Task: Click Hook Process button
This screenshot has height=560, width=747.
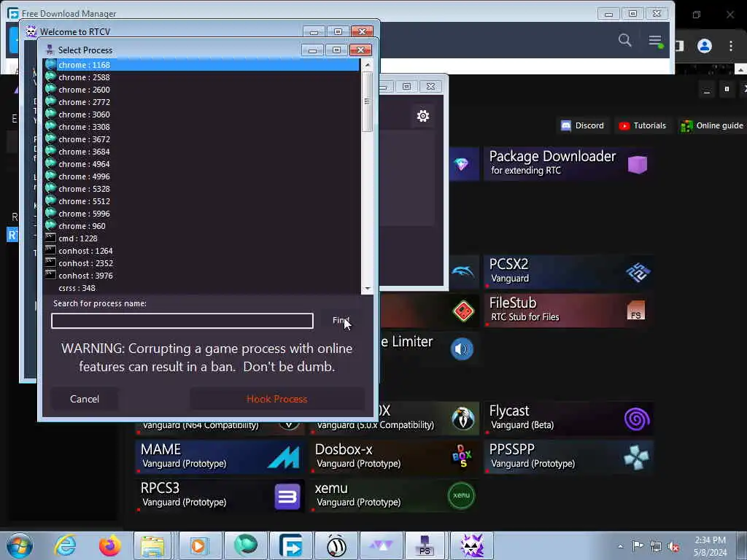Action: pyautogui.click(x=276, y=399)
